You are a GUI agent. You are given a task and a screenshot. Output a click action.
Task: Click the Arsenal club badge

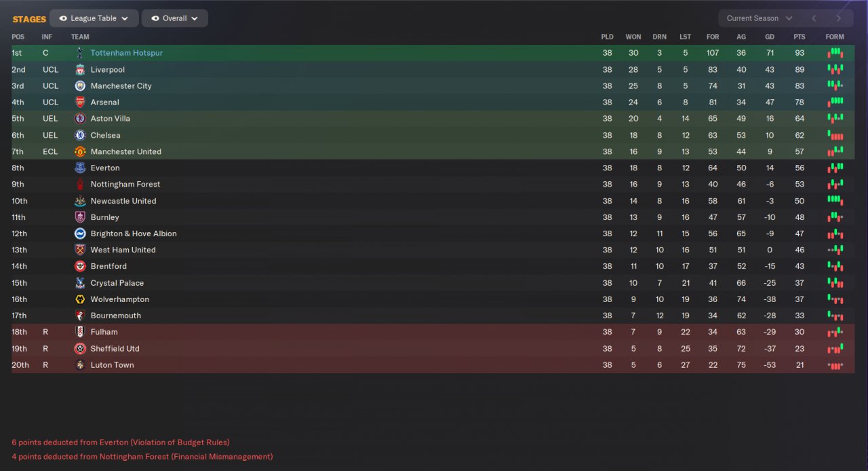click(80, 102)
